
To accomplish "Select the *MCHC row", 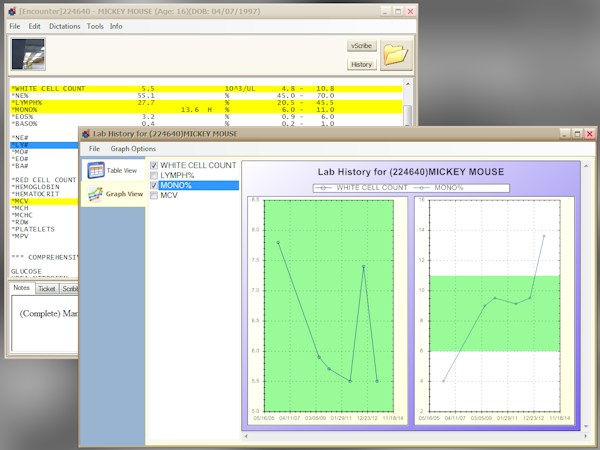I will pyautogui.click(x=44, y=215).
